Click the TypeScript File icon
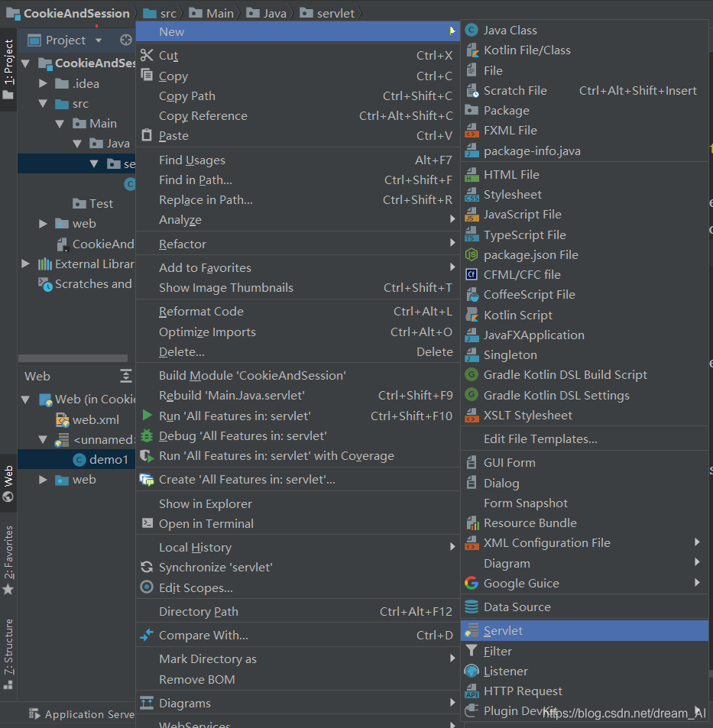This screenshot has width=713, height=728. [472, 235]
